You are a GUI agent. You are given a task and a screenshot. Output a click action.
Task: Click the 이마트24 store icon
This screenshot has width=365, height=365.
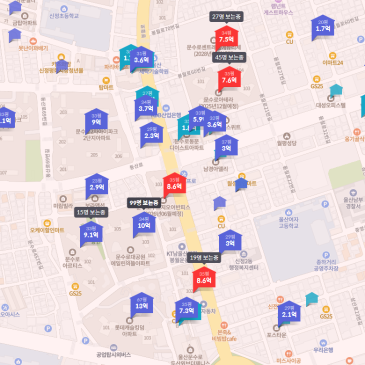[332, 56]
